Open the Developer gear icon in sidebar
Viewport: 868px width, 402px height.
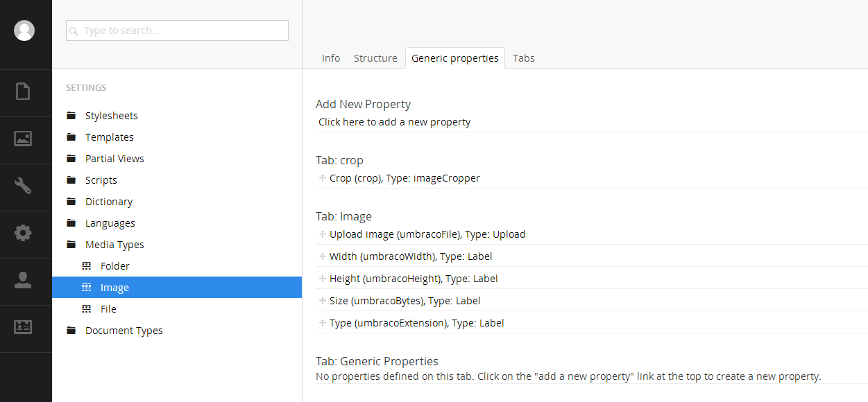[23, 233]
